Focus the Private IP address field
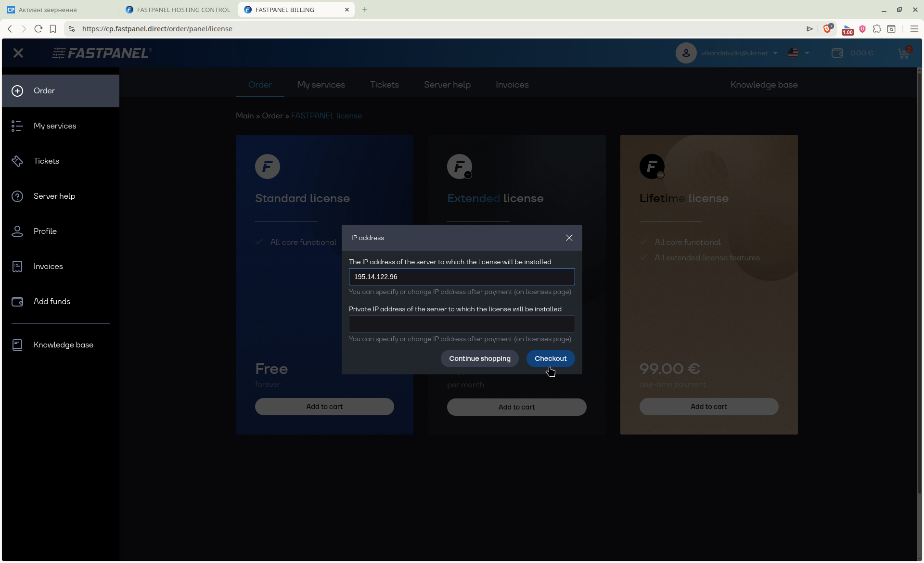The width and height of the screenshot is (924, 563). pos(462,324)
